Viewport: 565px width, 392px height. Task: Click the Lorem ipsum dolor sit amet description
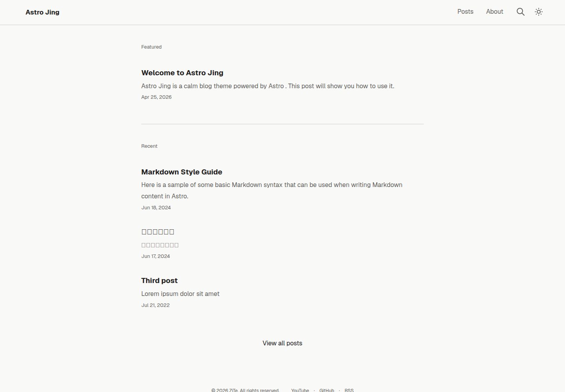click(x=180, y=294)
